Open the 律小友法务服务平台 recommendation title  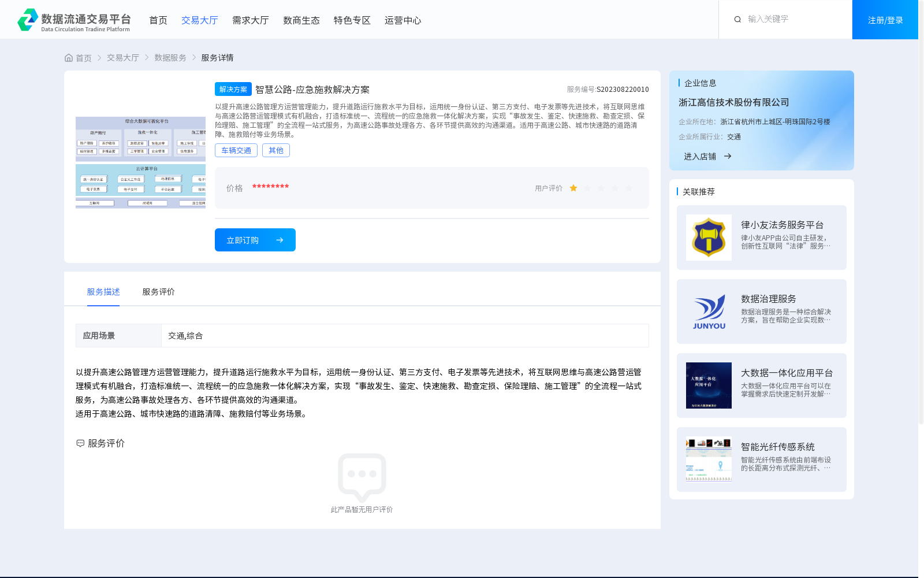[783, 225]
